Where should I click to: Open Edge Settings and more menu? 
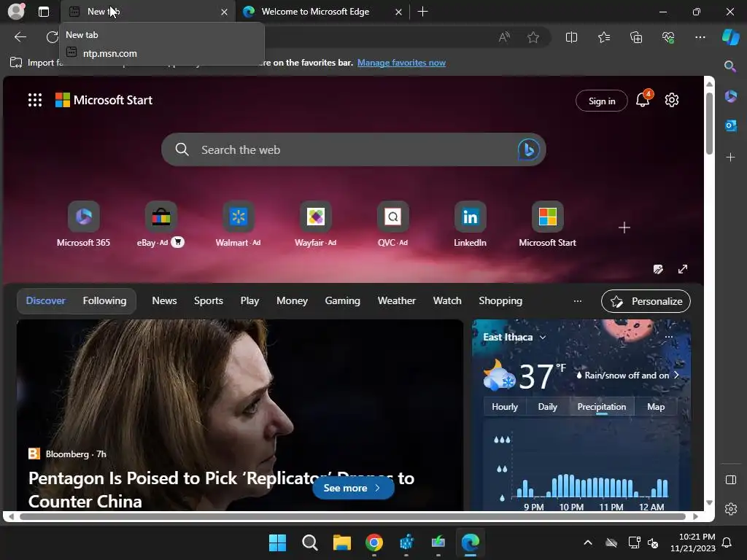700,37
